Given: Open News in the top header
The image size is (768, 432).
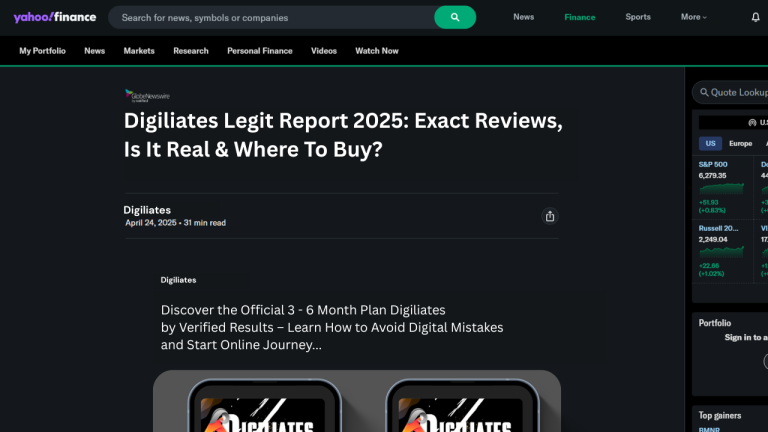Looking at the screenshot, I should [524, 17].
